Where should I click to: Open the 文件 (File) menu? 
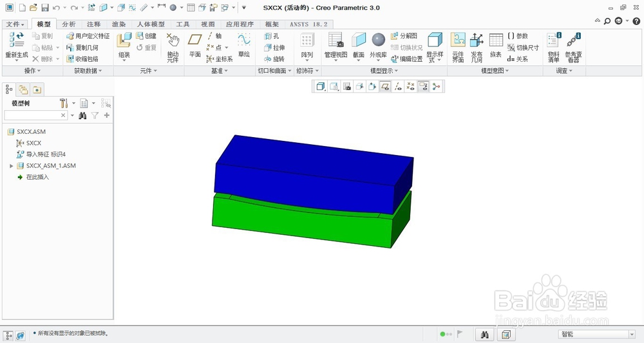coord(15,24)
